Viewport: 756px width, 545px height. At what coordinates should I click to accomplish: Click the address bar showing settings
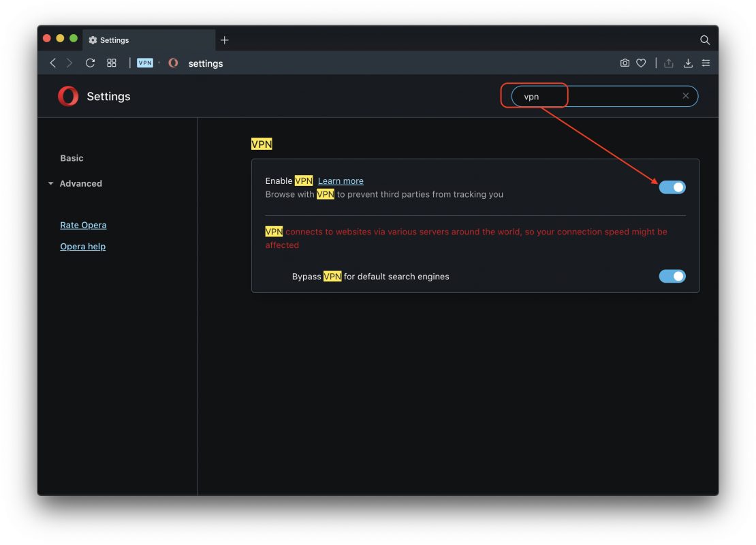206,63
